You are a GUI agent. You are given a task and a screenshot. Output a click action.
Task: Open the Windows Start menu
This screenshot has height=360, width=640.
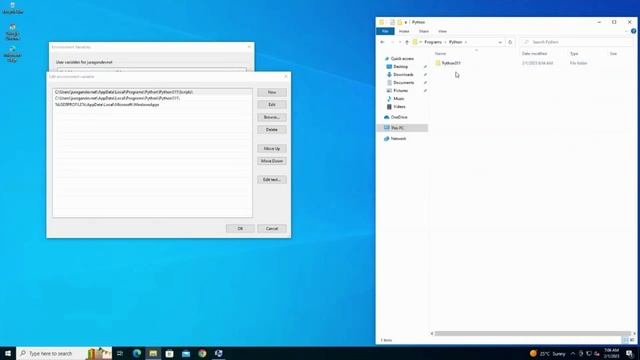(x=8, y=353)
